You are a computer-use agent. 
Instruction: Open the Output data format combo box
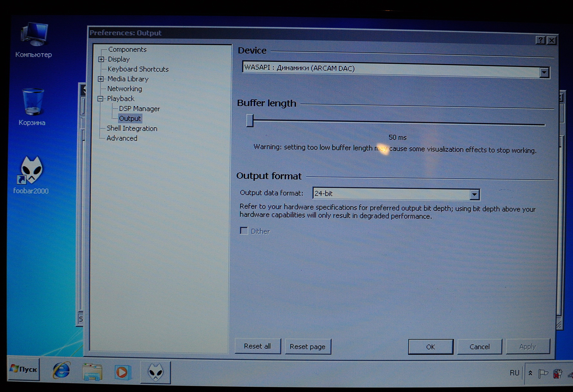coord(396,194)
